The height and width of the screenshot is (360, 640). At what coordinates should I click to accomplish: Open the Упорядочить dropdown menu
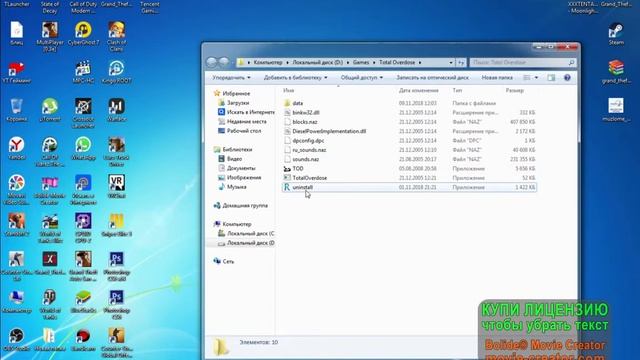[x=231, y=78]
